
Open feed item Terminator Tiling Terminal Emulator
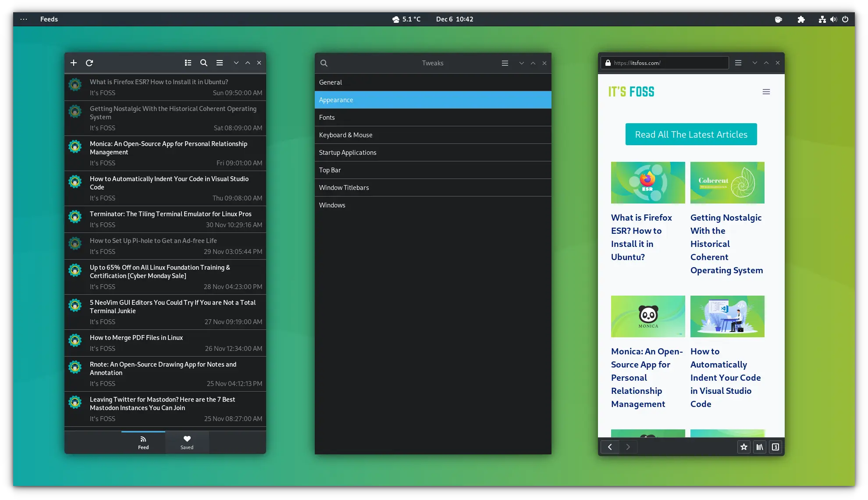tap(165, 219)
